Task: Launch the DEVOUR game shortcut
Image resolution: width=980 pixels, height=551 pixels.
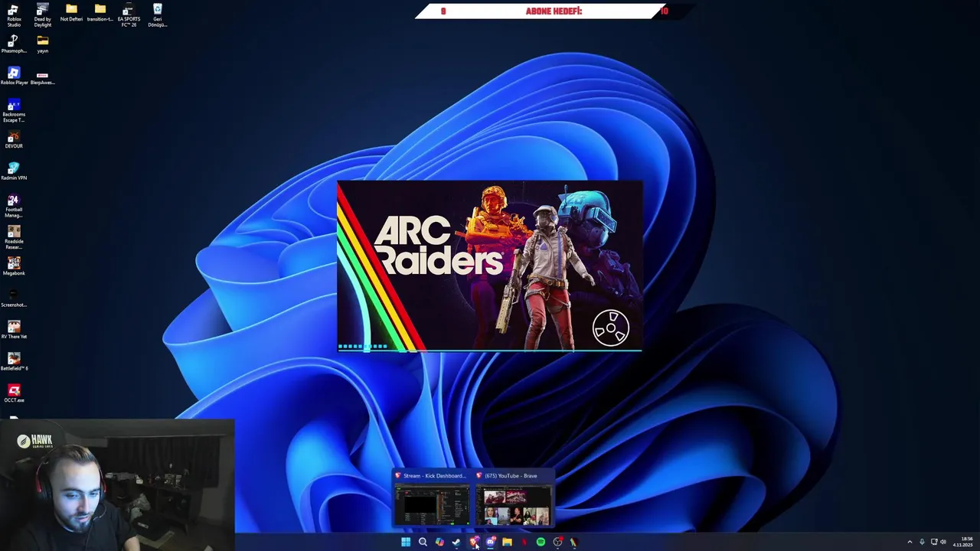Action: click(14, 140)
